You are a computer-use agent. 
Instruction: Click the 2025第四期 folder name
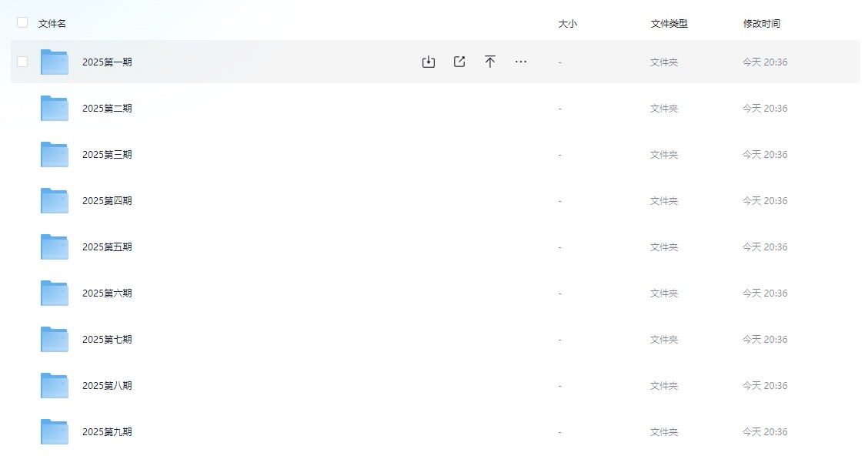pyautogui.click(x=108, y=200)
